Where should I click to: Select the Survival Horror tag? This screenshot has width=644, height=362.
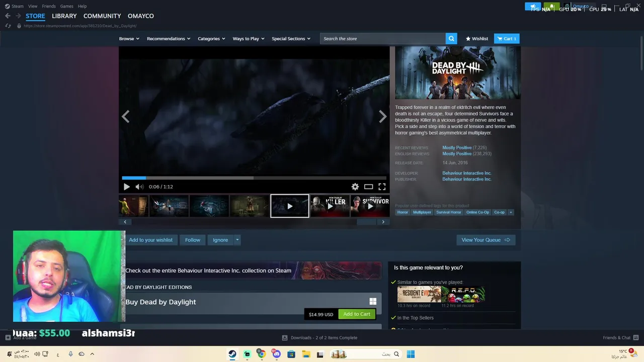tap(449, 212)
